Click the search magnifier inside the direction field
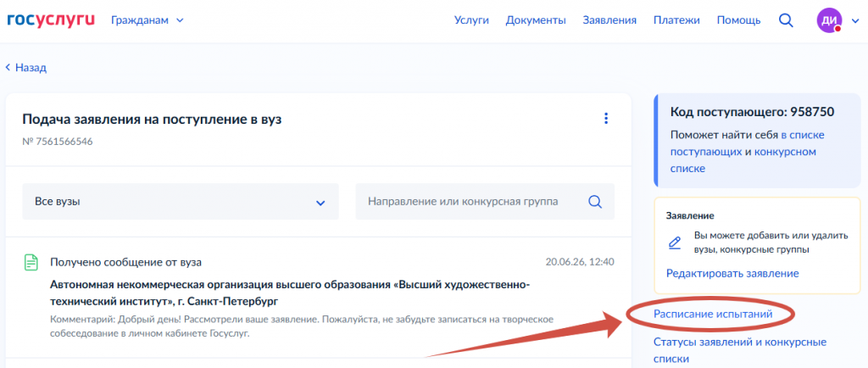Viewport: 868px width, 368px height. point(595,202)
